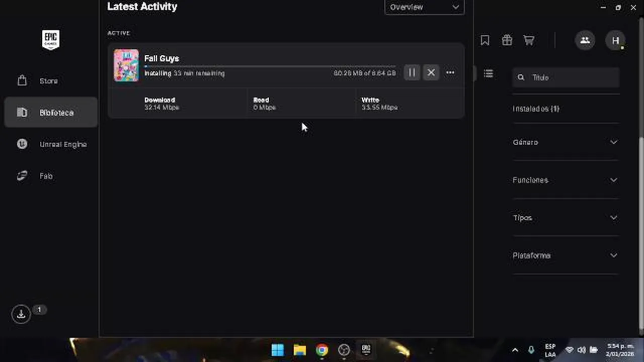644x362 pixels.
Task: Open the Store sidebar item
Action: click(51, 81)
